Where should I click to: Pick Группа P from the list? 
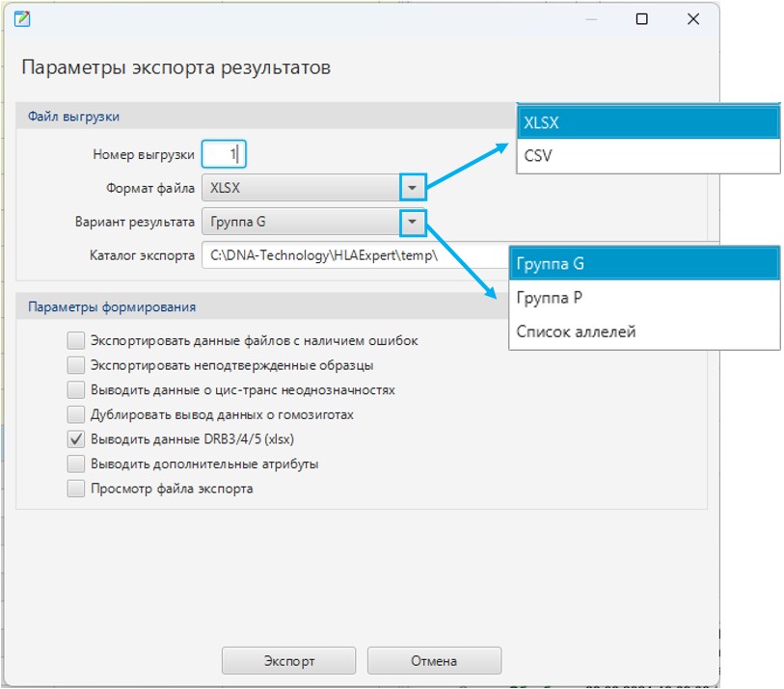(x=644, y=298)
